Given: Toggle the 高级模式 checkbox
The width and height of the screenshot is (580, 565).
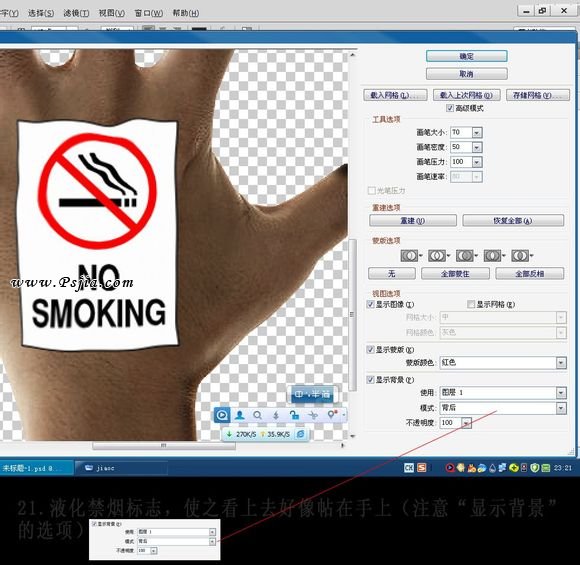Looking at the screenshot, I should click(450, 108).
